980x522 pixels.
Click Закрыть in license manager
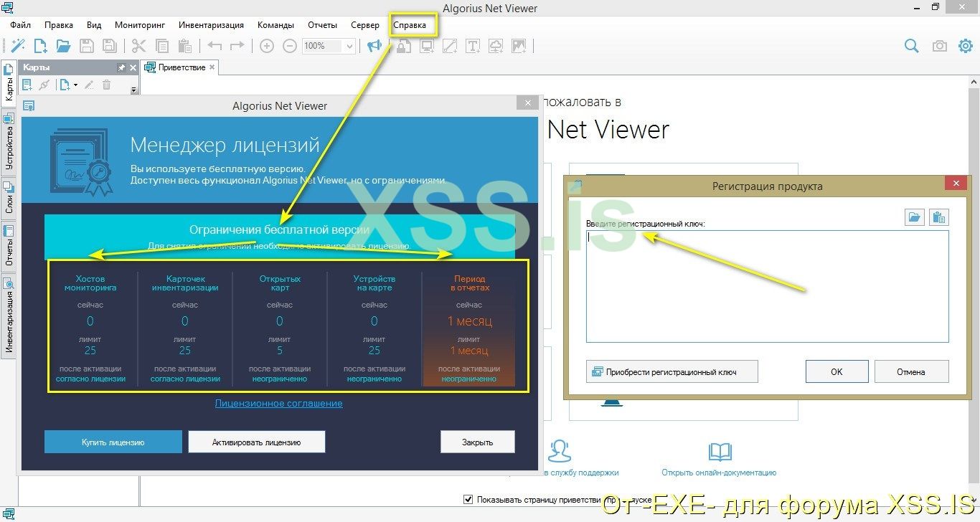click(478, 442)
